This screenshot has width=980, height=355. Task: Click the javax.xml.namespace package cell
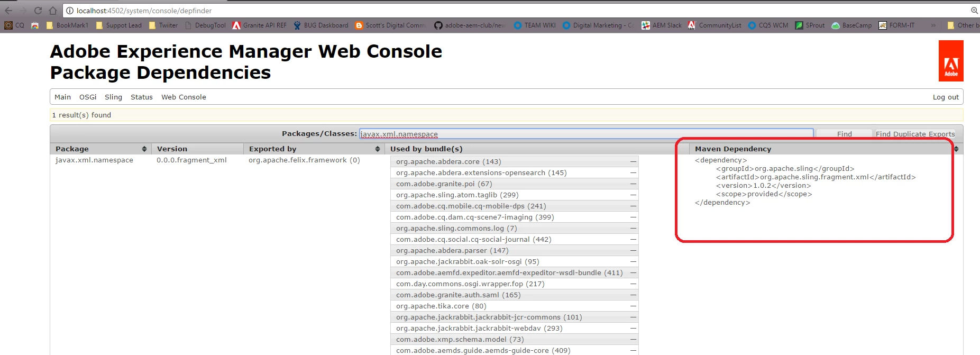[x=94, y=160]
